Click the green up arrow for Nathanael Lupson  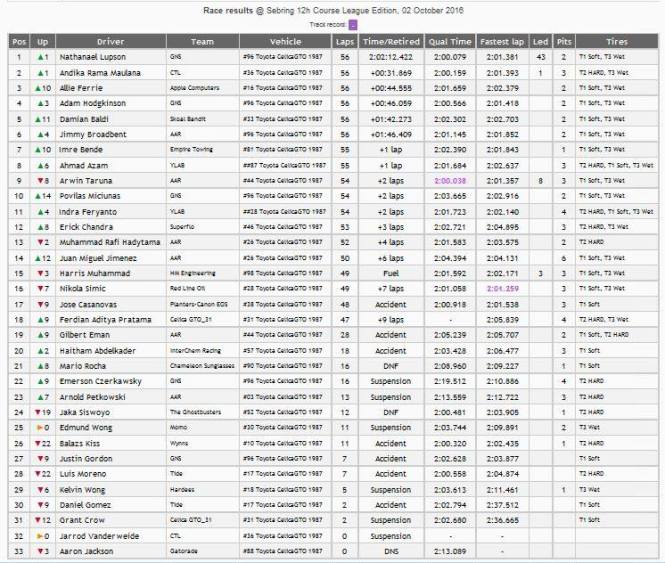[x=40, y=58]
